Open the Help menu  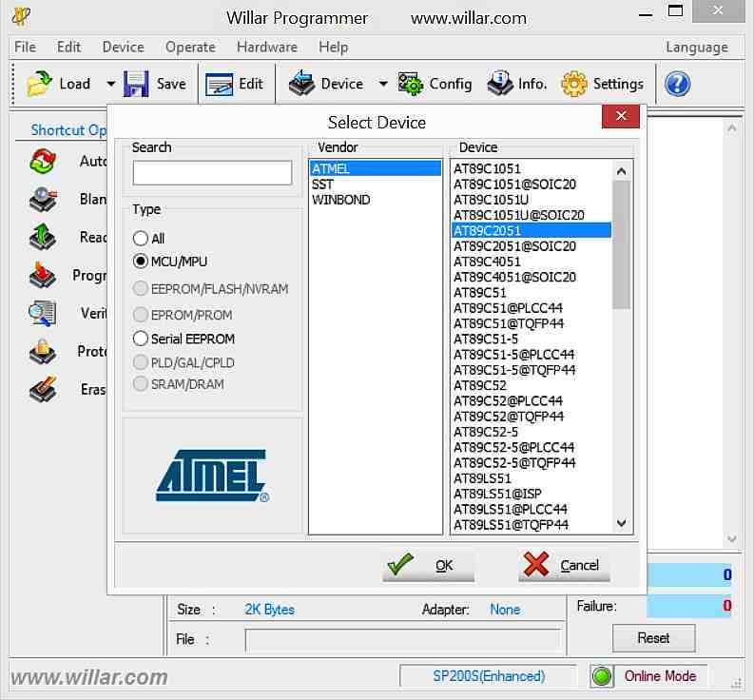(333, 48)
